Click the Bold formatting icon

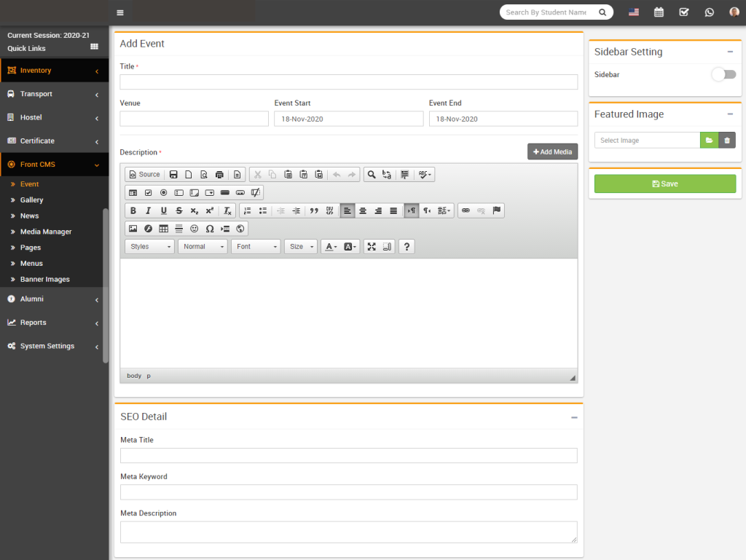[x=133, y=211]
